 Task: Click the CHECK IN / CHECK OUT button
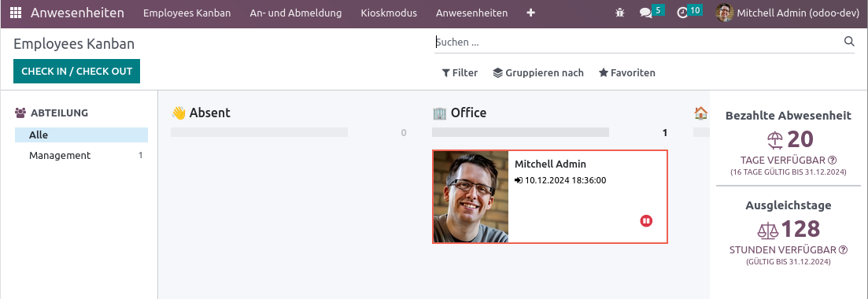(x=76, y=72)
